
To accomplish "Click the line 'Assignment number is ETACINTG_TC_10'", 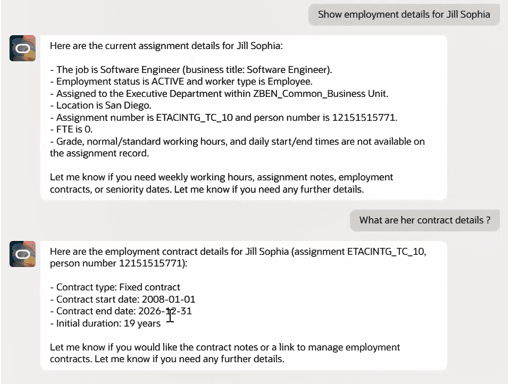I will tap(223, 118).
